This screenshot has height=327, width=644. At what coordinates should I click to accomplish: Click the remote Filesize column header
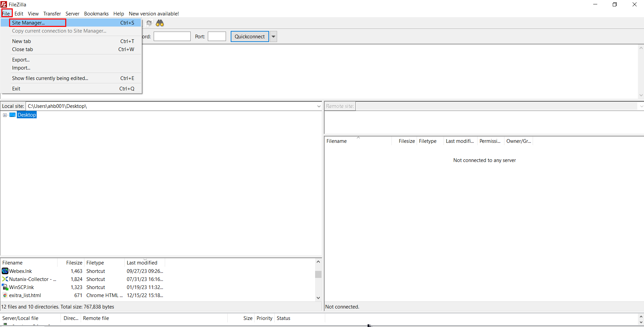tap(405, 141)
